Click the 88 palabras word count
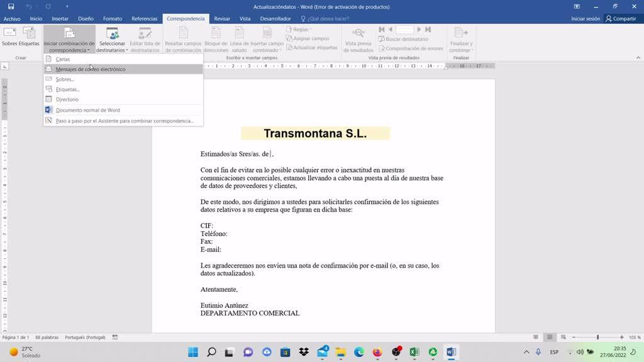The height and width of the screenshot is (362, 644). (x=47, y=337)
